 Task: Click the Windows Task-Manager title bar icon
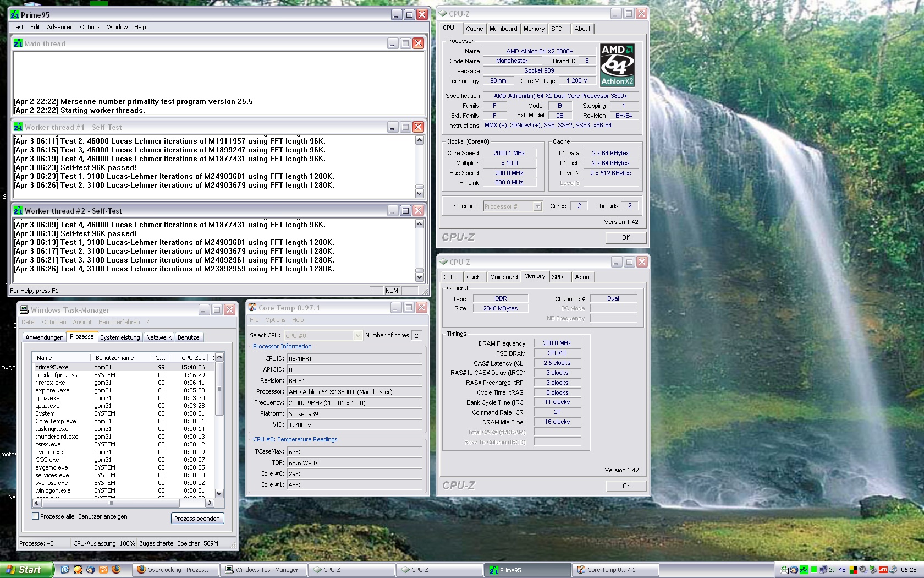coord(24,309)
